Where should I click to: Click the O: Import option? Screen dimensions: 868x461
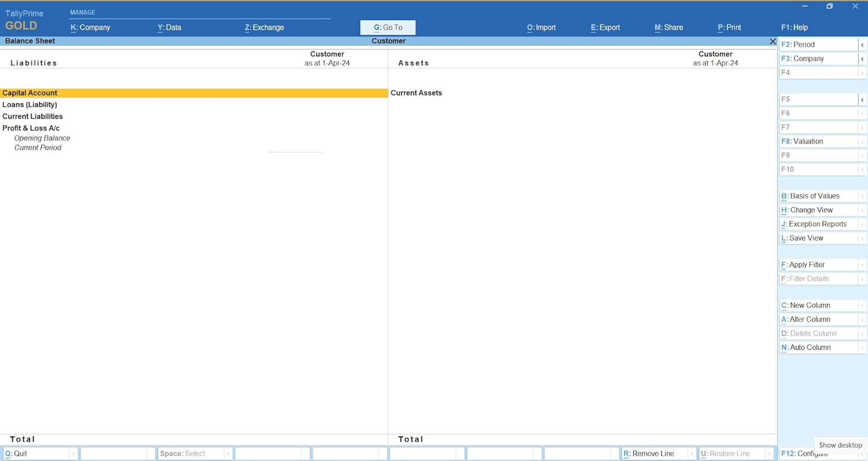(x=542, y=27)
